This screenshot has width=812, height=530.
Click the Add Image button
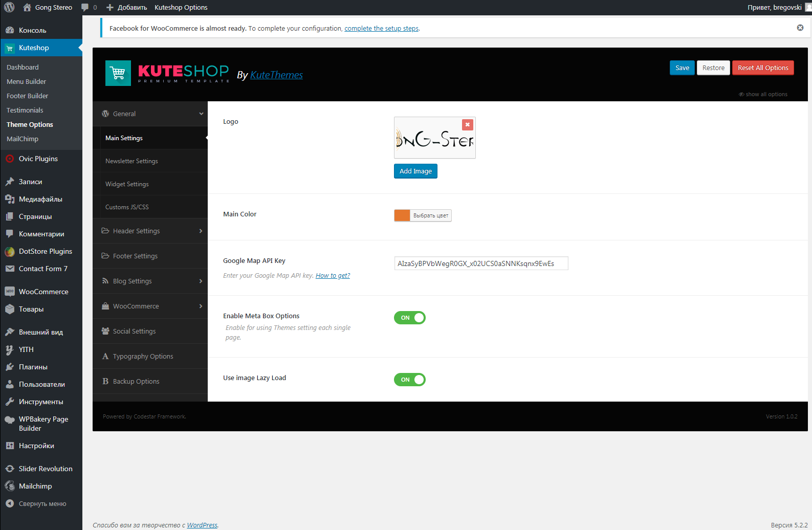tap(415, 171)
